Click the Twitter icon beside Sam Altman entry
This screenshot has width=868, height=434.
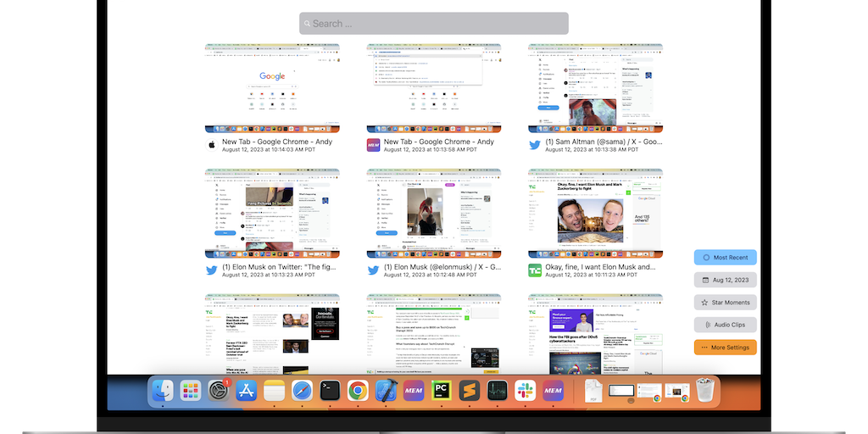[535, 145]
